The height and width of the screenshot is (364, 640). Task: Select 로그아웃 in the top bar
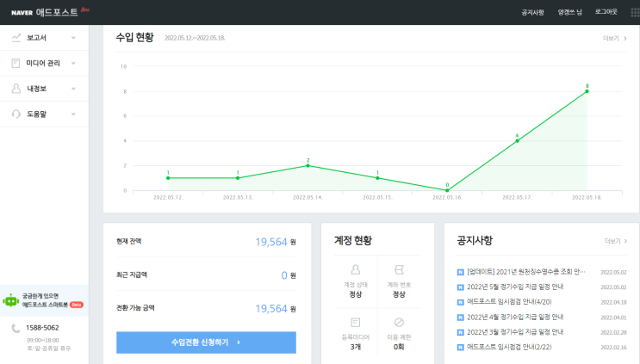606,12
